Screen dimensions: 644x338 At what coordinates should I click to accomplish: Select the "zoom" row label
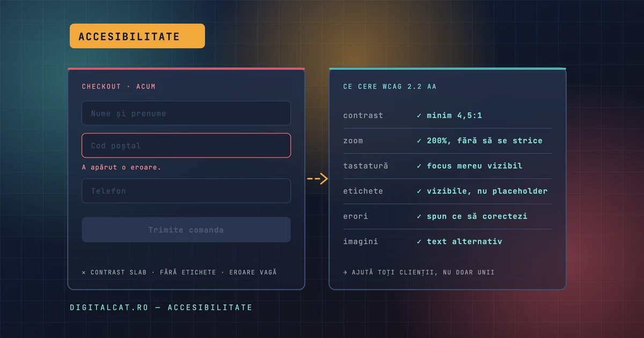tap(353, 141)
